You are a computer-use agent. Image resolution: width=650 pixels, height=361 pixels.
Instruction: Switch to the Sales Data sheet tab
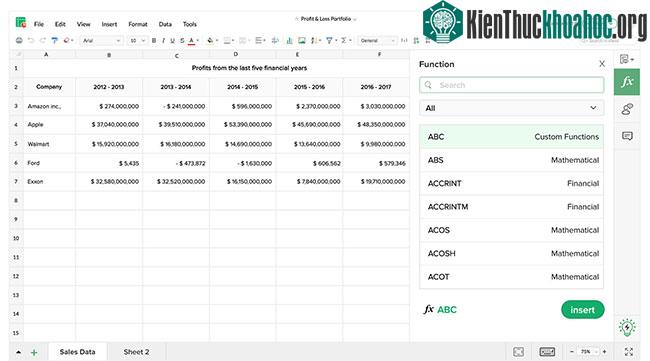pyautogui.click(x=78, y=352)
